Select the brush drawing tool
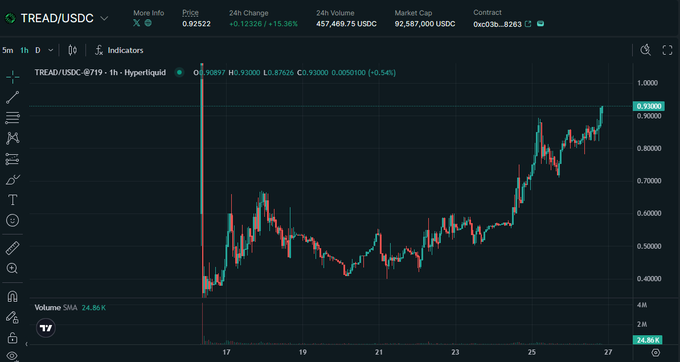The image size is (680, 362). point(13,179)
